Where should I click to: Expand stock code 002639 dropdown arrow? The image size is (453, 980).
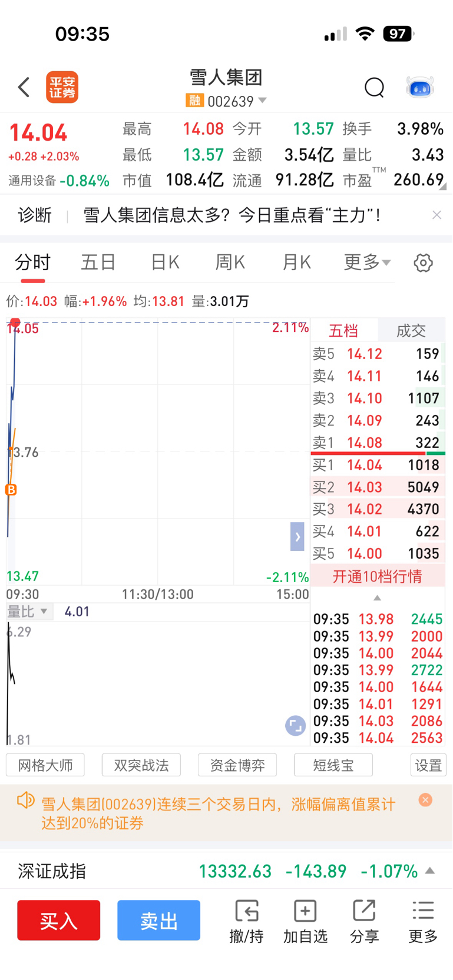pyautogui.click(x=262, y=101)
